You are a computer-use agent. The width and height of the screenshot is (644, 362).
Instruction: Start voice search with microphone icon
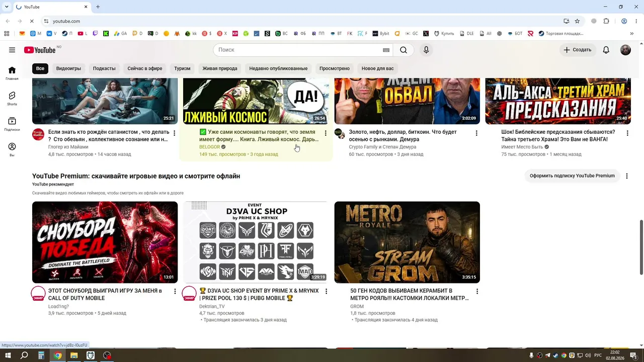(x=426, y=50)
